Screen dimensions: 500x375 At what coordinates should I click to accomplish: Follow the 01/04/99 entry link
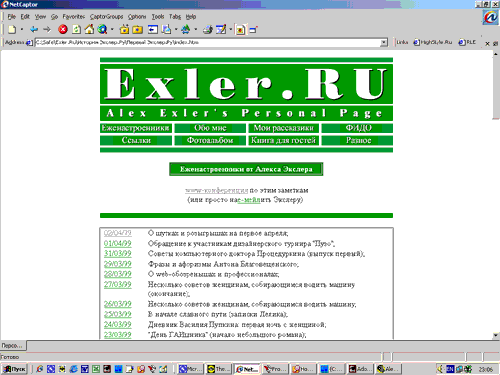pos(118,244)
